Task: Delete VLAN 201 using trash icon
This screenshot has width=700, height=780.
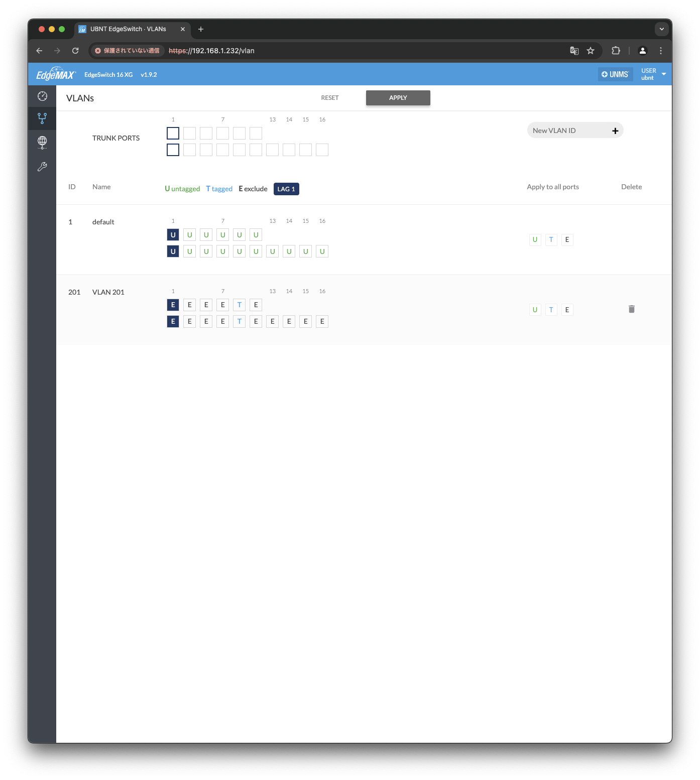Action: [631, 309]
